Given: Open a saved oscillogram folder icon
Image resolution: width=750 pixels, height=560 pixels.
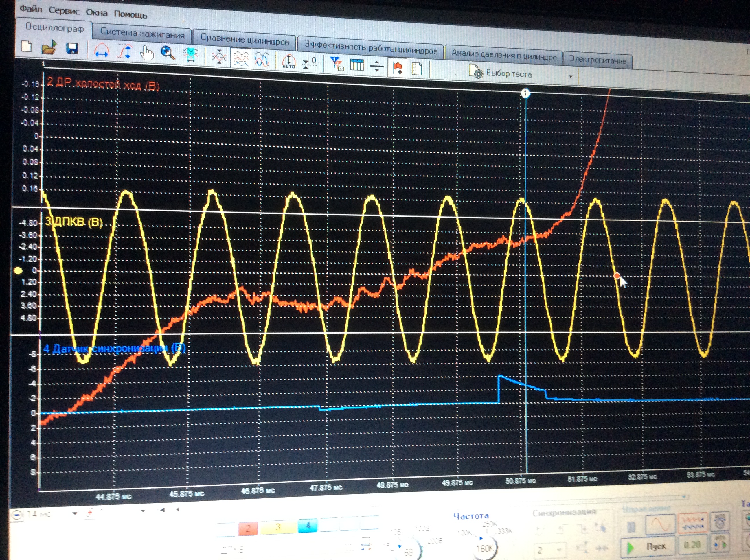Looking at the screenshot, I should tap(49, 48).
